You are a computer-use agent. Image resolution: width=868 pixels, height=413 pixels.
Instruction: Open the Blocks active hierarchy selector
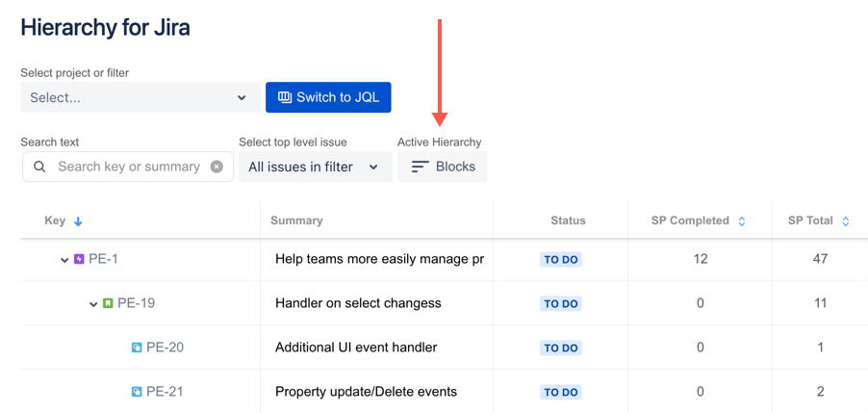[x=443, y=167]
